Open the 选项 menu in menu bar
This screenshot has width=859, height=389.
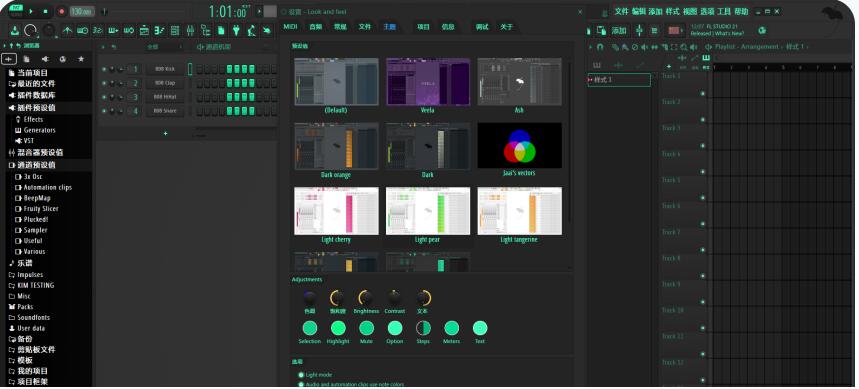(707, 12)
